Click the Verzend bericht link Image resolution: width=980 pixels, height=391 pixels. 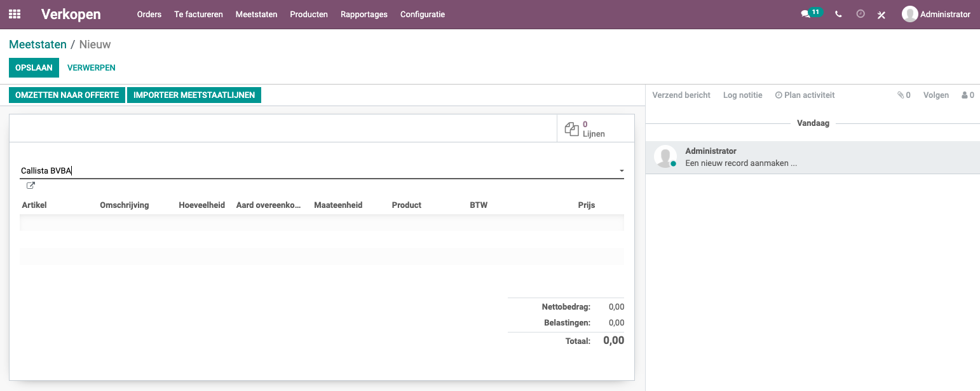click(x=681, y=95)
